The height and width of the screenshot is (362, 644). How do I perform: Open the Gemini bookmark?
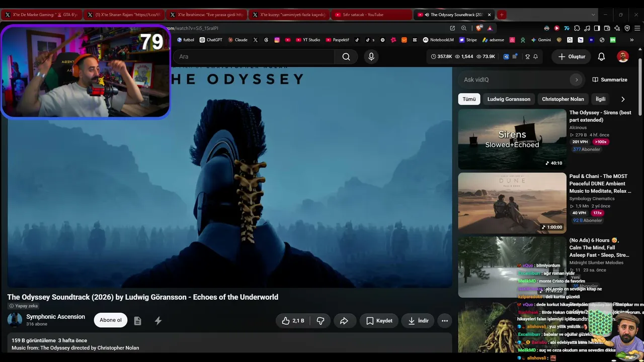pos(541,40)
